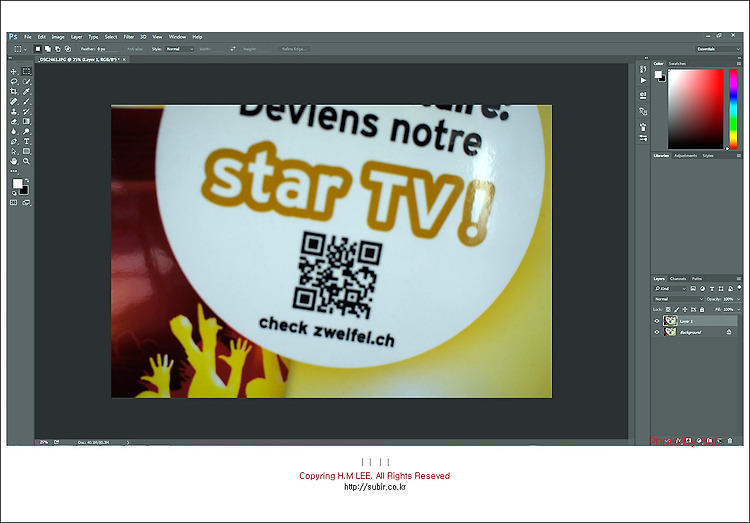This screenshot has width=750, height=523.
Task: Click Intersect with selection mode
Action: [x=68, y=49]
